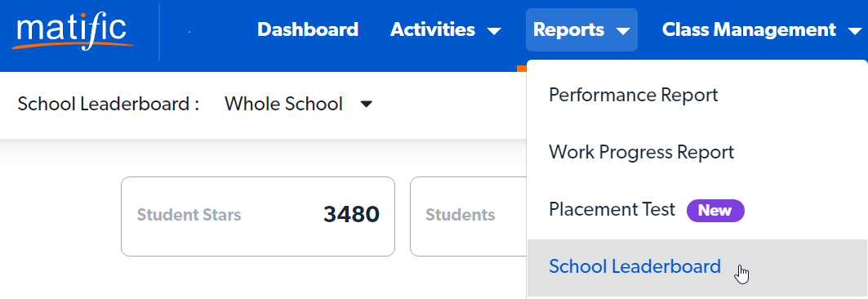Viewport: 868px width, 299px height.
Task: Click the Whole School caret arrow
Action: coord(366,104)
